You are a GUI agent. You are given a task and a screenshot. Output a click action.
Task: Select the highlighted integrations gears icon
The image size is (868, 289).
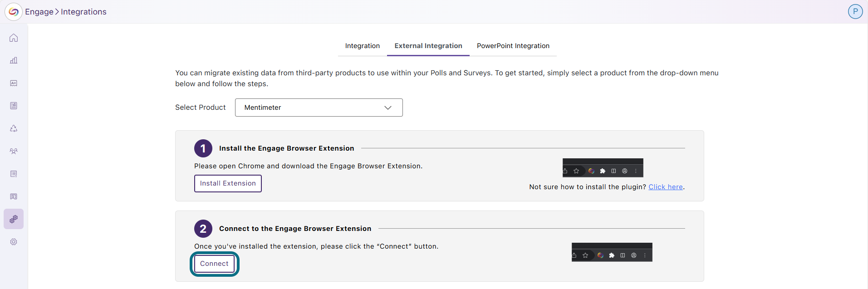tap(14, 219)
